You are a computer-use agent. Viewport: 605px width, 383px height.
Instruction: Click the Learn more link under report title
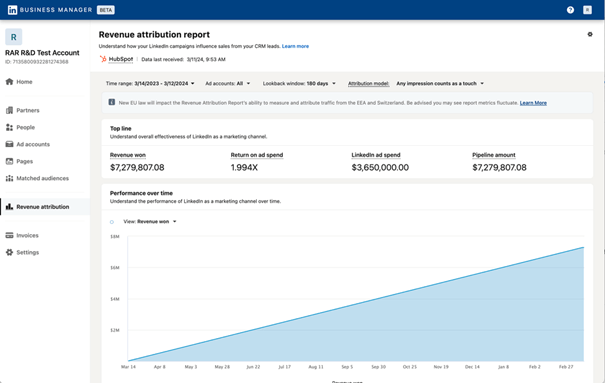click(295, 46)
